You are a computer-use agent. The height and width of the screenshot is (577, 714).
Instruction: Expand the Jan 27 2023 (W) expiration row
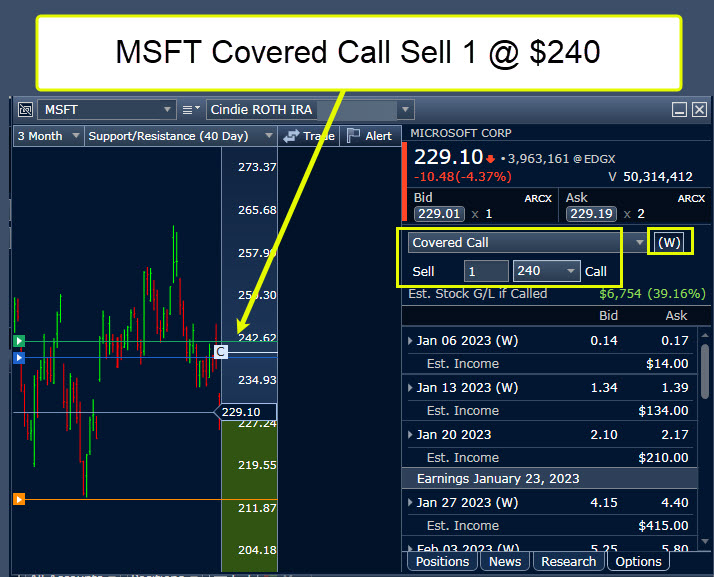click(x=410, y=502)
